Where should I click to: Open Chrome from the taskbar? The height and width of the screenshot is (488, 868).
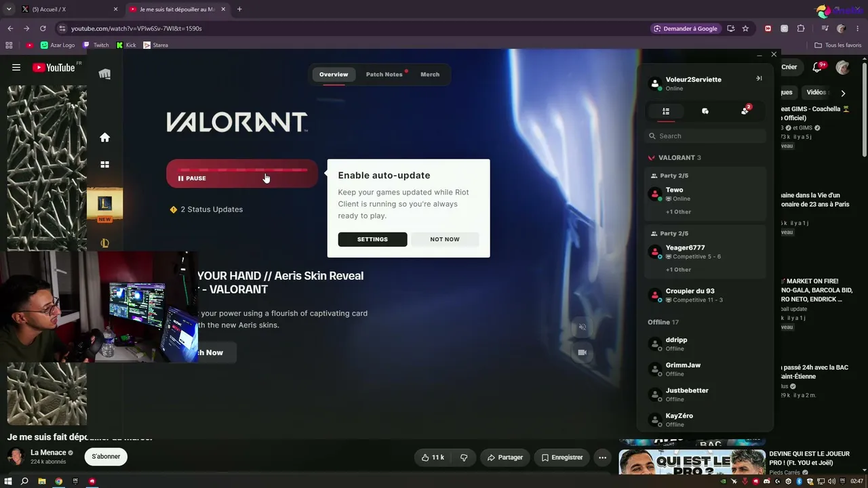[58, 481]
